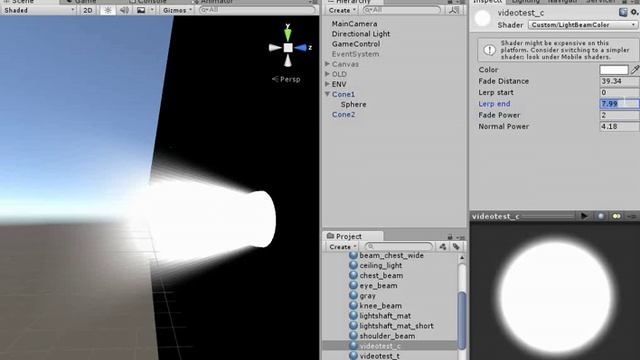Click Project list scrollbar up arrow

point(462,258)
